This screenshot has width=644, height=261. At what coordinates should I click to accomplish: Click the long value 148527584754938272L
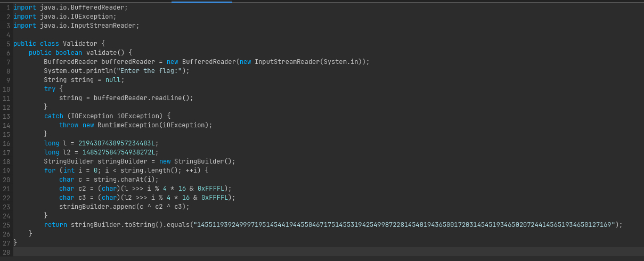[x=118, y=152]
